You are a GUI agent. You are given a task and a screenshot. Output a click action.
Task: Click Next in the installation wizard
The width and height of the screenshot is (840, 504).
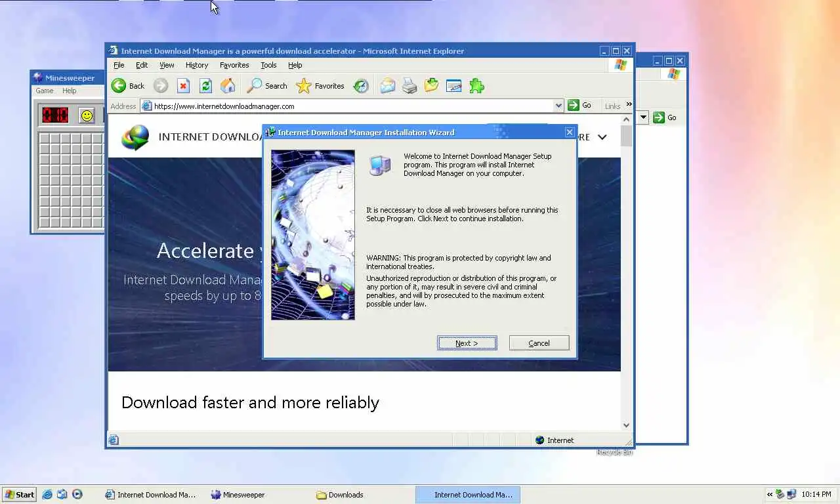467,343
